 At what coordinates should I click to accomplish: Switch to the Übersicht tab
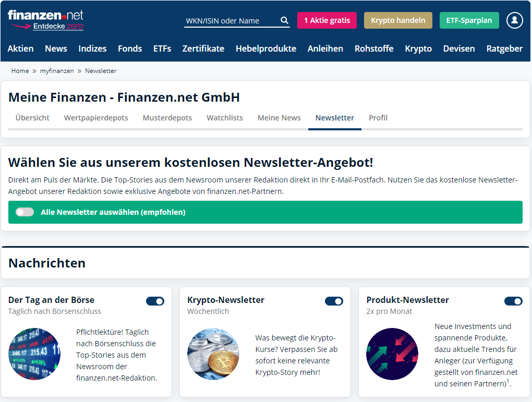(x=32, y=118)
